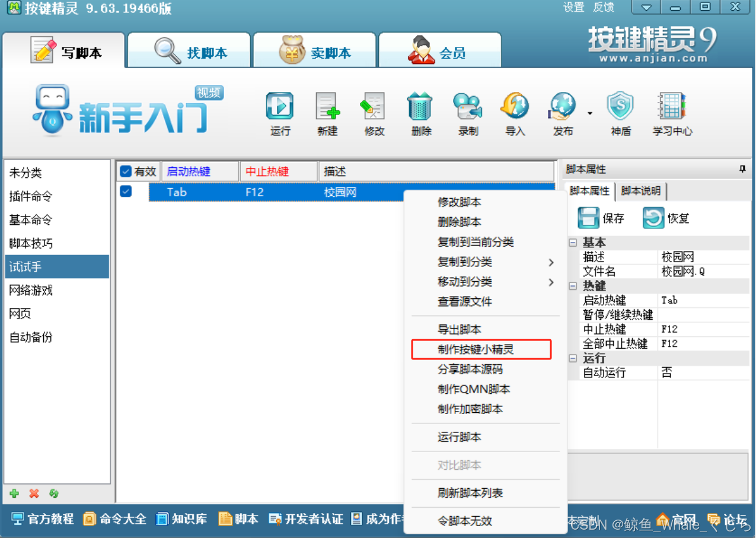Collapse the 热键 property group

tap(573, 286)
